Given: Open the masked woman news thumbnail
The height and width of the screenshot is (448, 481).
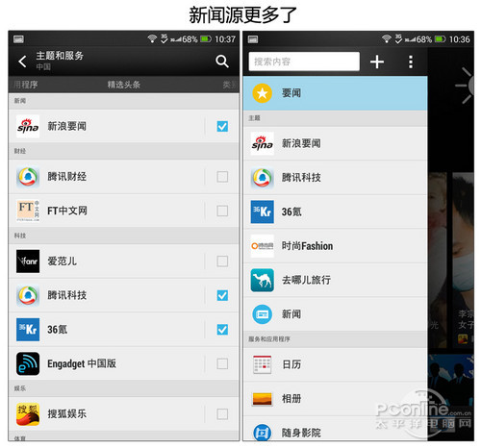Looking at the screenshot, I should click(x=463, y=260).
